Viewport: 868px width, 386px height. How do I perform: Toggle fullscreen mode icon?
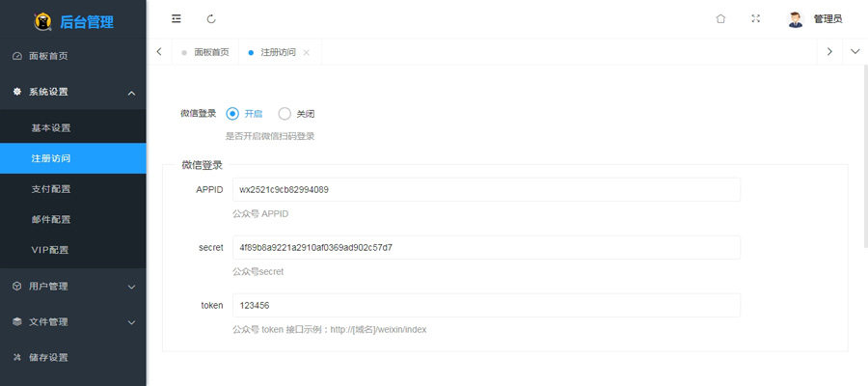[x=755, y=18]
